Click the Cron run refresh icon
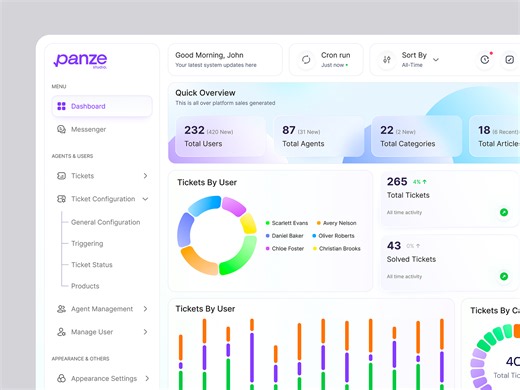 click(306, 60)
